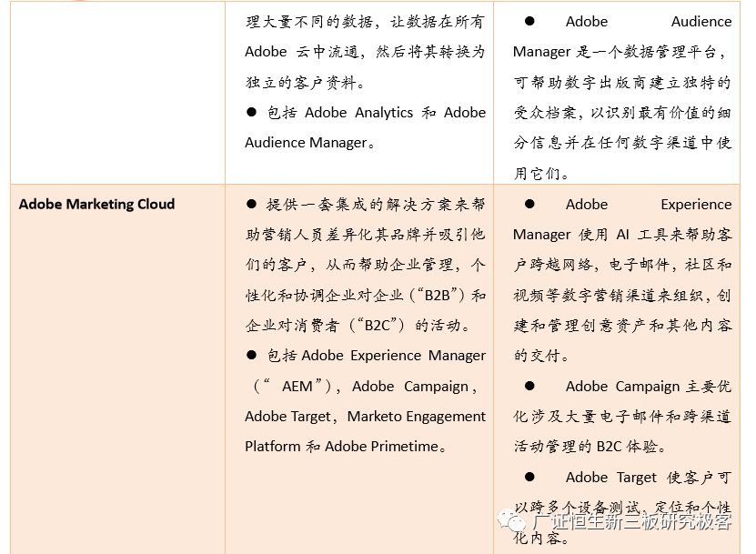
Task: Click the line 'Adobe 云中流通，然后将其转换为'
Action: 366,52
